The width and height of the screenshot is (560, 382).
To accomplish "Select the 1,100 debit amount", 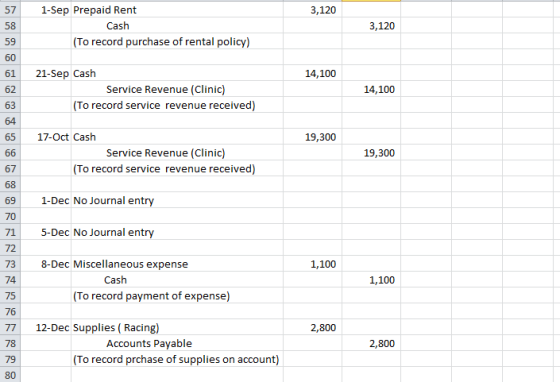I will click(x=312, y=264).
